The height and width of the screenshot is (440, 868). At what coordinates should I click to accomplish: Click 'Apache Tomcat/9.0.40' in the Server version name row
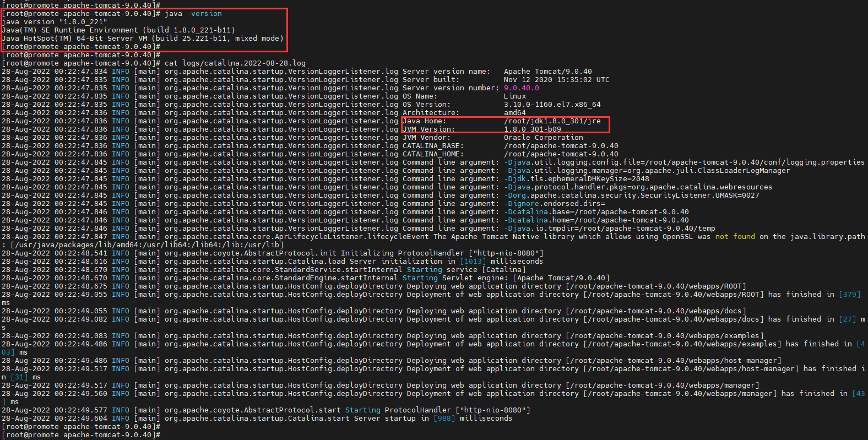548,72
